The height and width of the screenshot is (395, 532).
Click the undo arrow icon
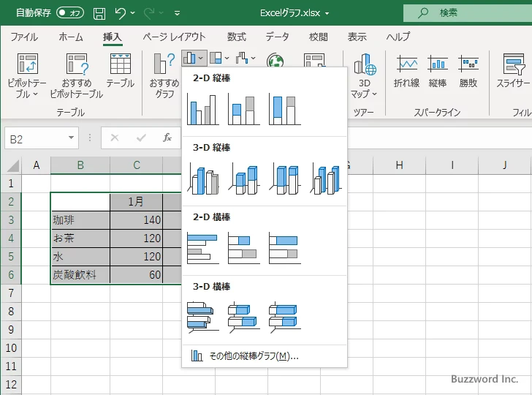coord(120,13)
